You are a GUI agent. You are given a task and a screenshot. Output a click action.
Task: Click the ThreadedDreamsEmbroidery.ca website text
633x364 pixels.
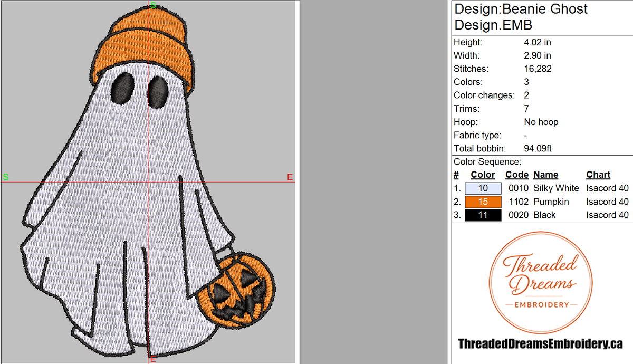[x=541, y=344]
